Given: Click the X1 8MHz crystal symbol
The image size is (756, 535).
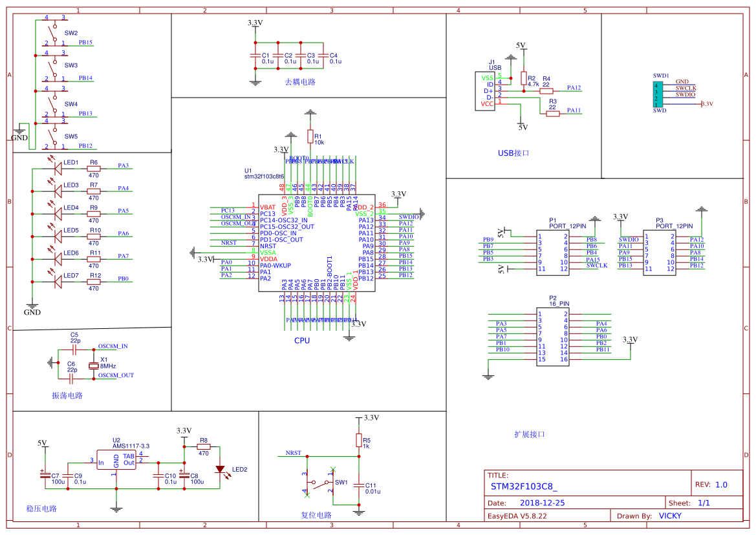Looking at the screenshot, I should tap(94, 366).
